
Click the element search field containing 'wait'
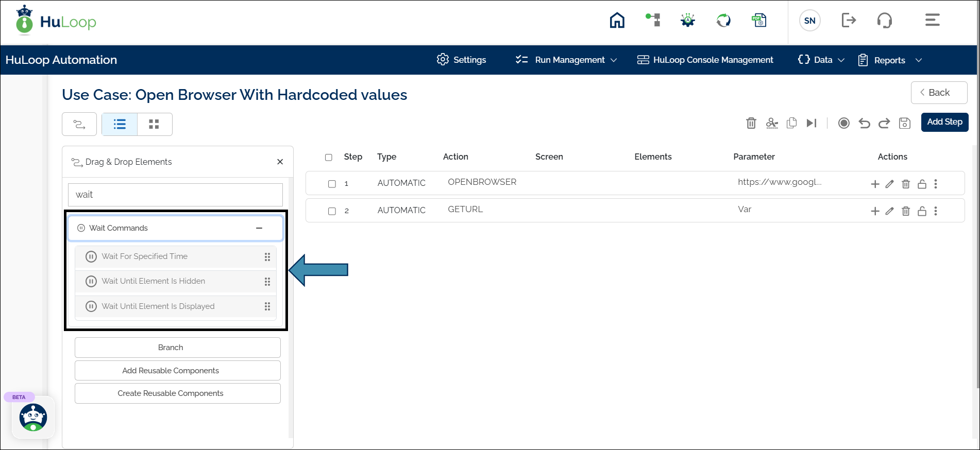175,195
